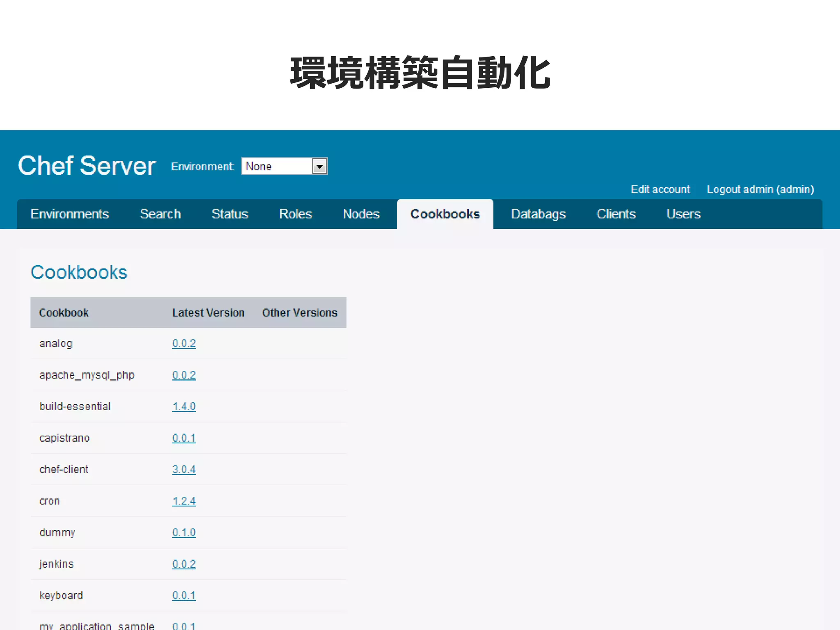This screenshot has height=630, width=840.
Task: Click the jenkins cookbook name
Action: [57, 564]
